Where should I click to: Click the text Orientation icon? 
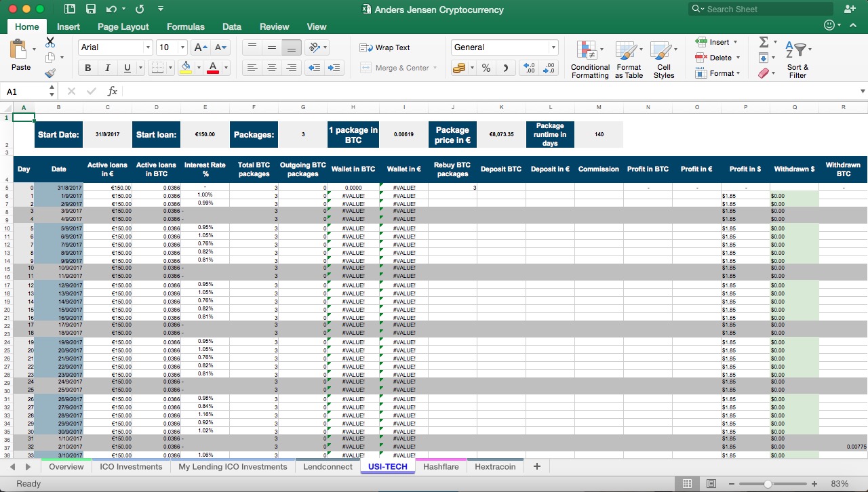click(313, 47)
